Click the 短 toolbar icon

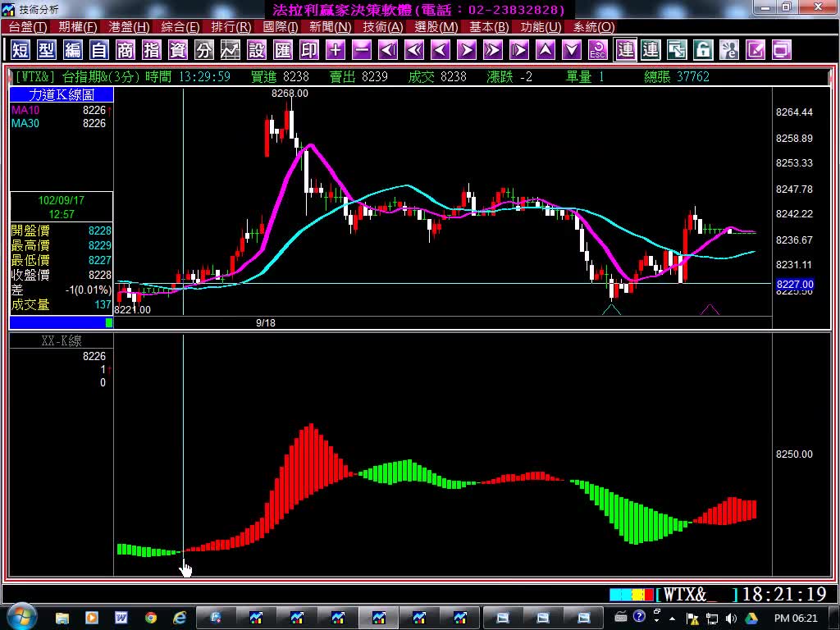pyautogui.click(x=21, y=50)
